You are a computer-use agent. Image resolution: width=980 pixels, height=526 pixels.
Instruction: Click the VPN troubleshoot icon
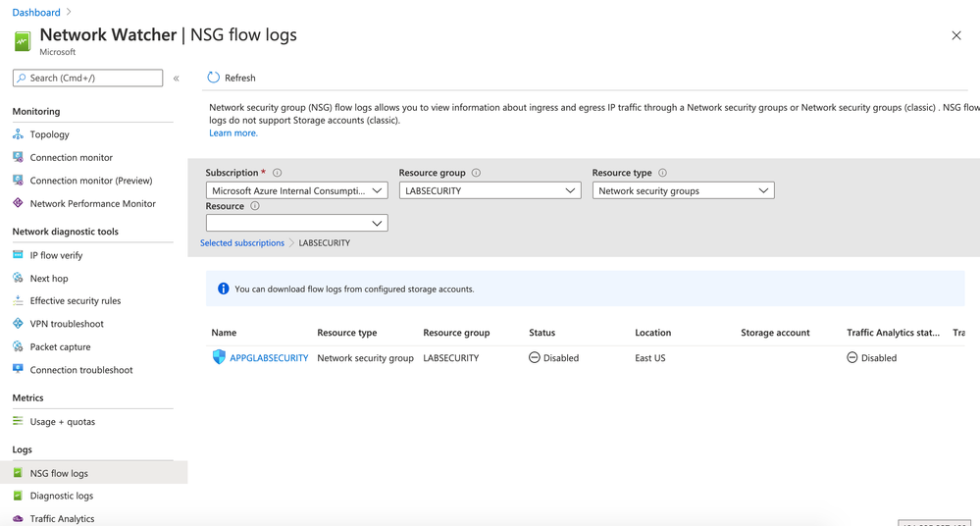(18, 324)
